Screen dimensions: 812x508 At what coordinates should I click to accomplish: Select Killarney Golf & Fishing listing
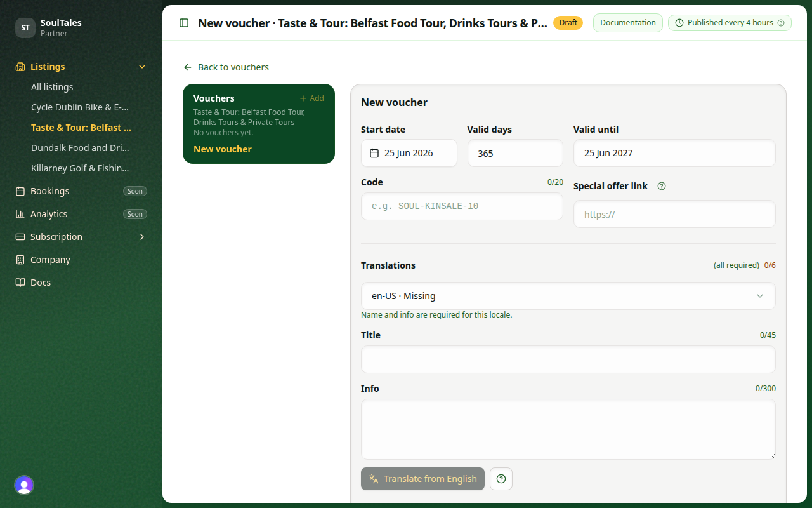[80, 168]
